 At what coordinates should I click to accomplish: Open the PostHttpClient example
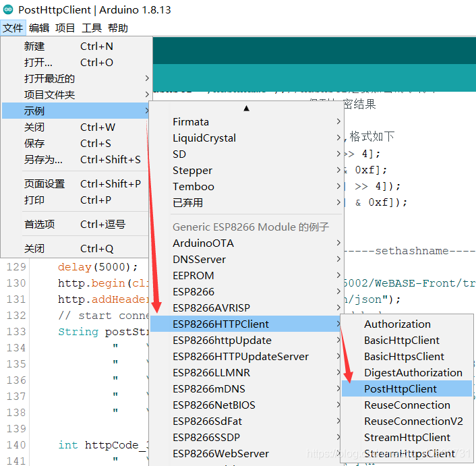[407, 389]
